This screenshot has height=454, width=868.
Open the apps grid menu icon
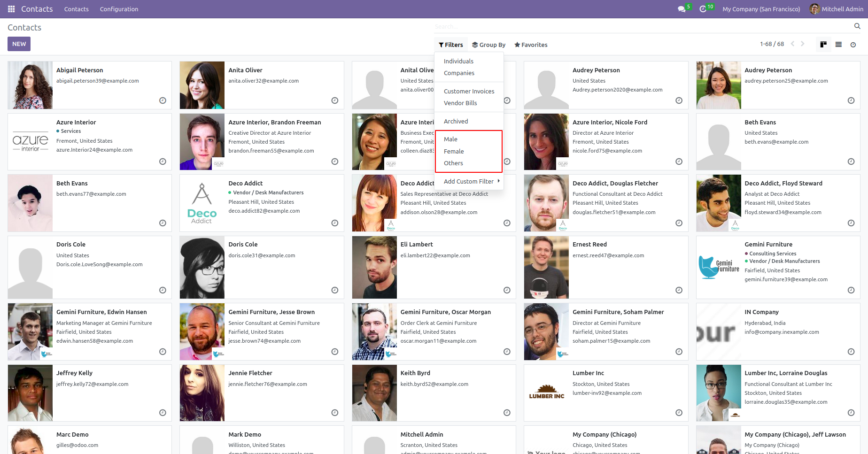[11, 9]
